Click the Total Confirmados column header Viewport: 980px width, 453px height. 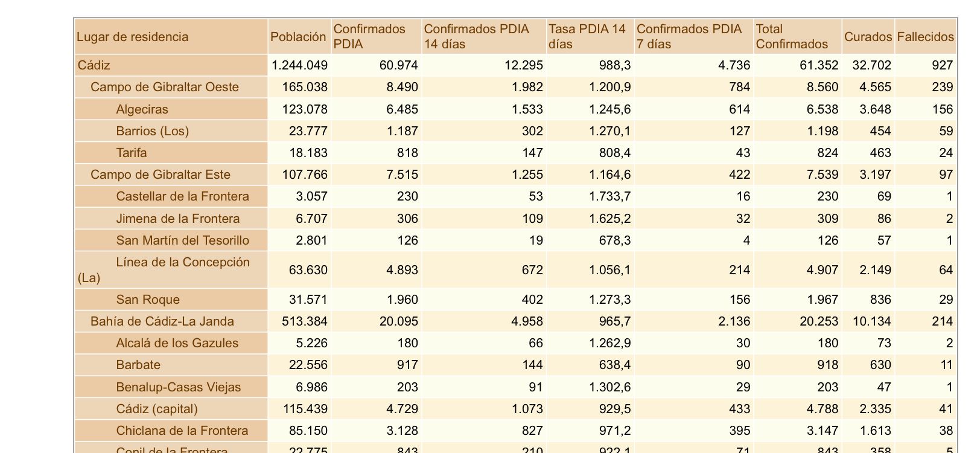pos(791,37)
